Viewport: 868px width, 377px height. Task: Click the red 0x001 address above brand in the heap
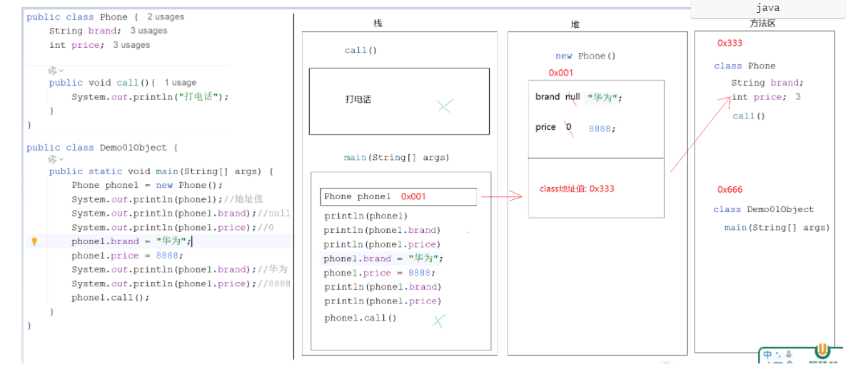point(560,73)
